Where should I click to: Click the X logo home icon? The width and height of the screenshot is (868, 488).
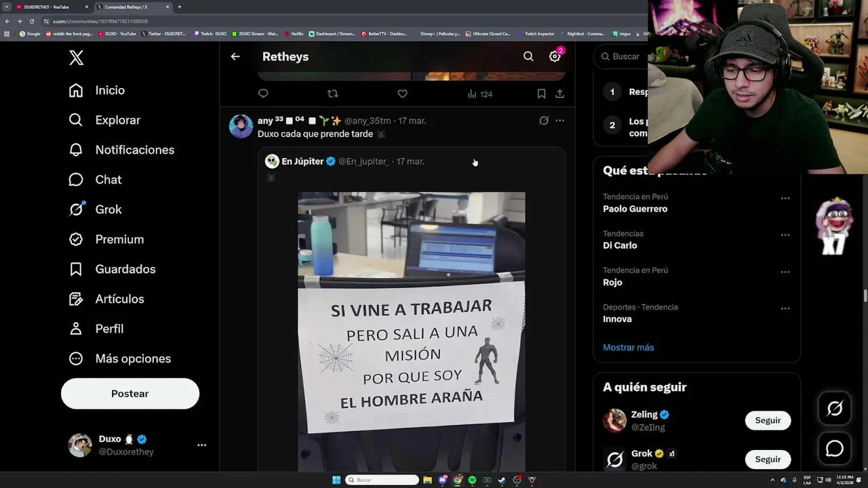coord(76,58)
